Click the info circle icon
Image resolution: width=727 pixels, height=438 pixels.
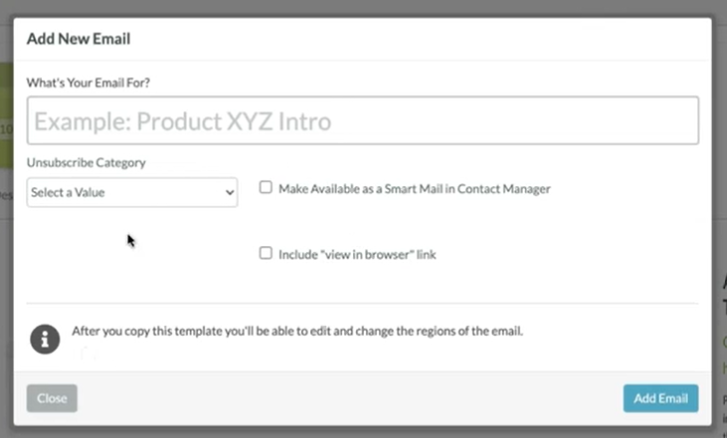(x=45, y=338)
